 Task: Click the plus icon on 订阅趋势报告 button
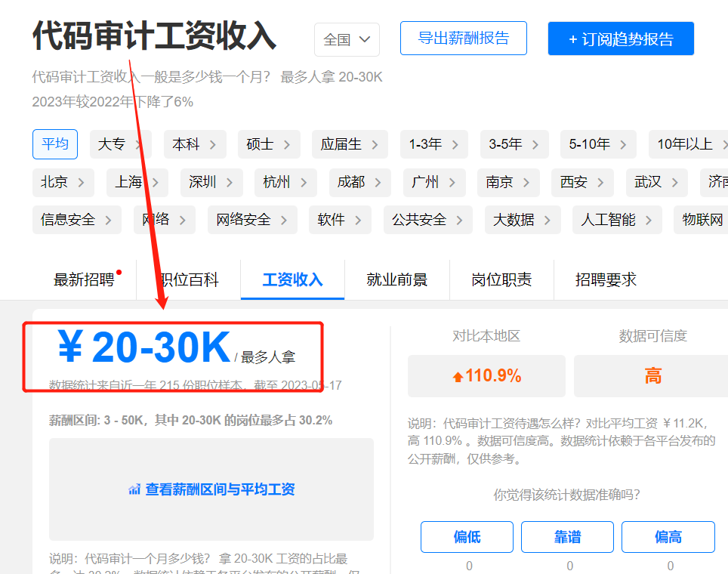(x=573, y=40)
